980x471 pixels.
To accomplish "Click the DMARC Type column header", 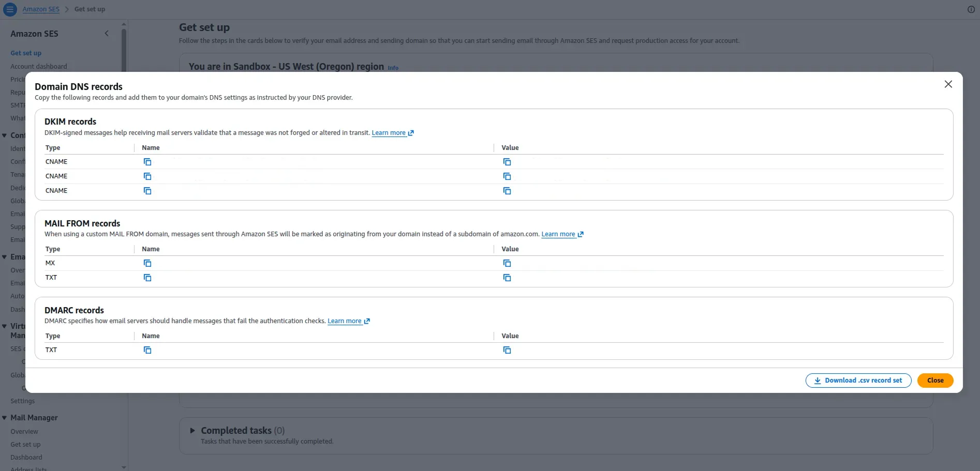I will pyautogui.click(x=53, y=336).
